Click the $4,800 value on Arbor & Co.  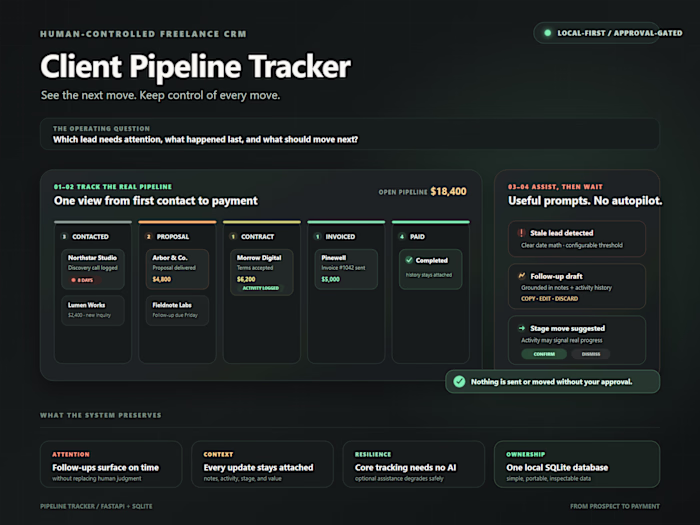click(x=162, y=279)
